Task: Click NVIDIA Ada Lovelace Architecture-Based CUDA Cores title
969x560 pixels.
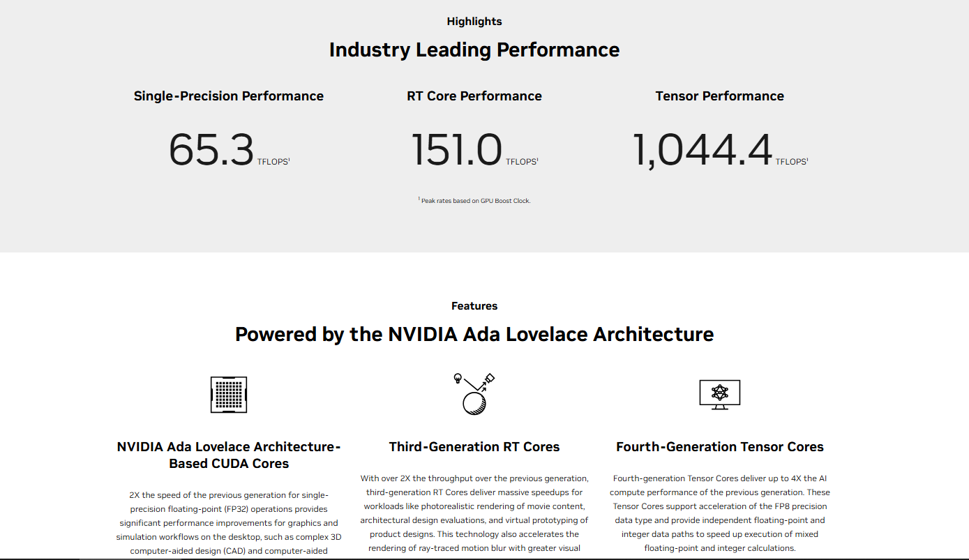Action: click(229, 455)
